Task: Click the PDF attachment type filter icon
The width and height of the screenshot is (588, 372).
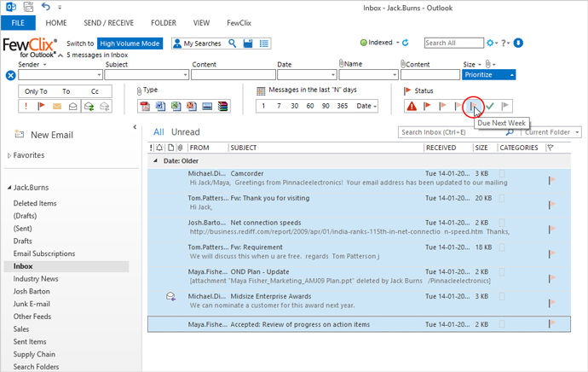Action: tap(145, 106)
